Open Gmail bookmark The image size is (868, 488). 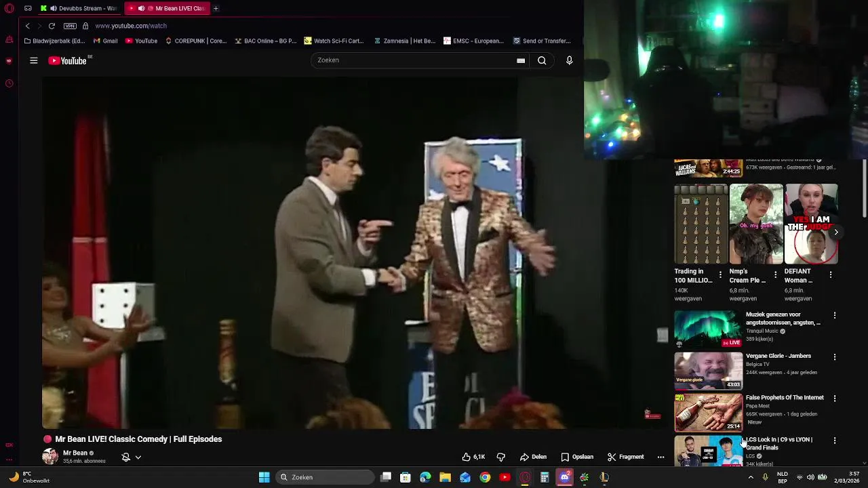(x=105, y=41)
